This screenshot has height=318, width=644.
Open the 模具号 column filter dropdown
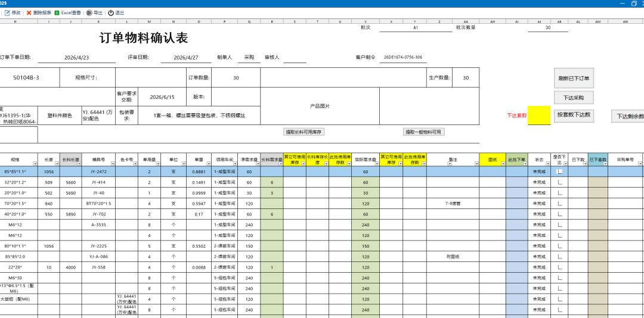tap(113, 163)
